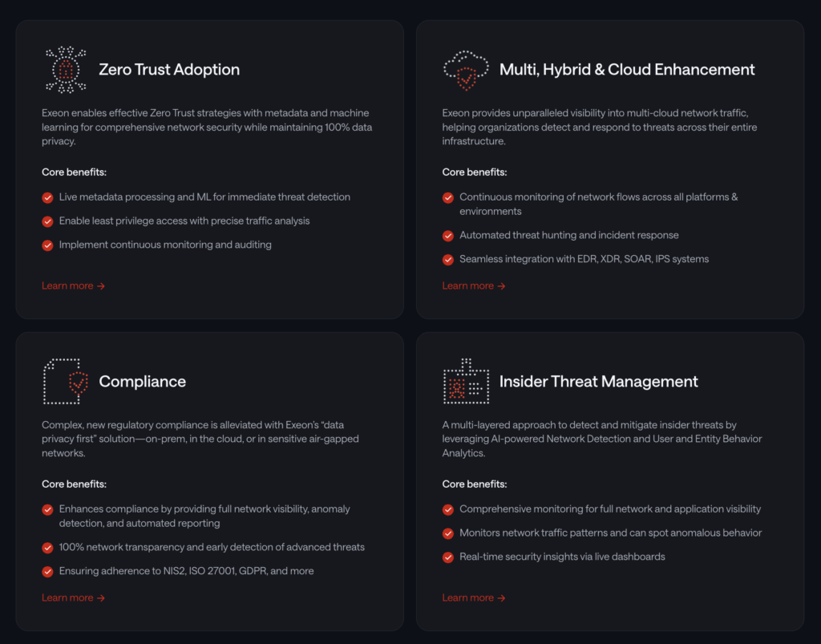The height and width of the screenshot is (644, 821).
Task: Click the Insider Threat Management title
Action: pos(598,382)
